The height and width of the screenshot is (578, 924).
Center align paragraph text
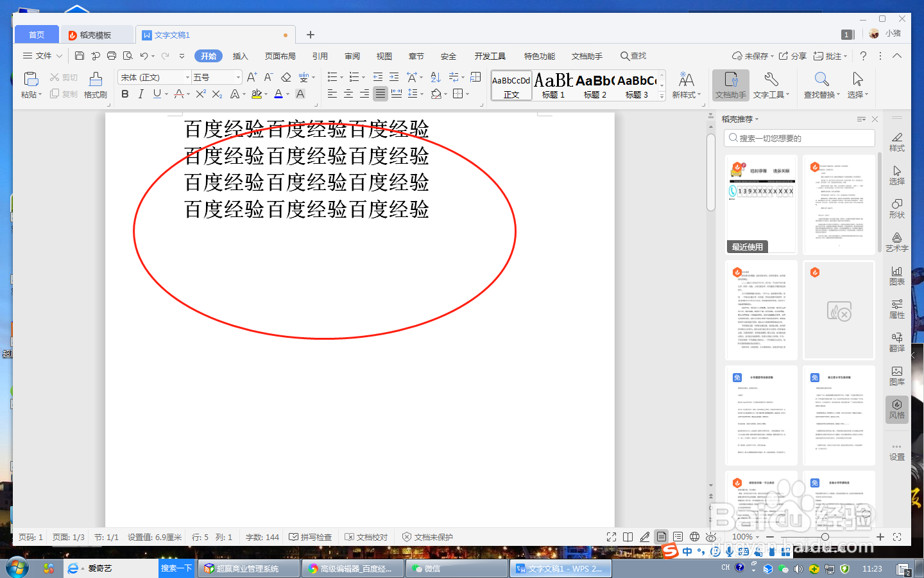348,94
